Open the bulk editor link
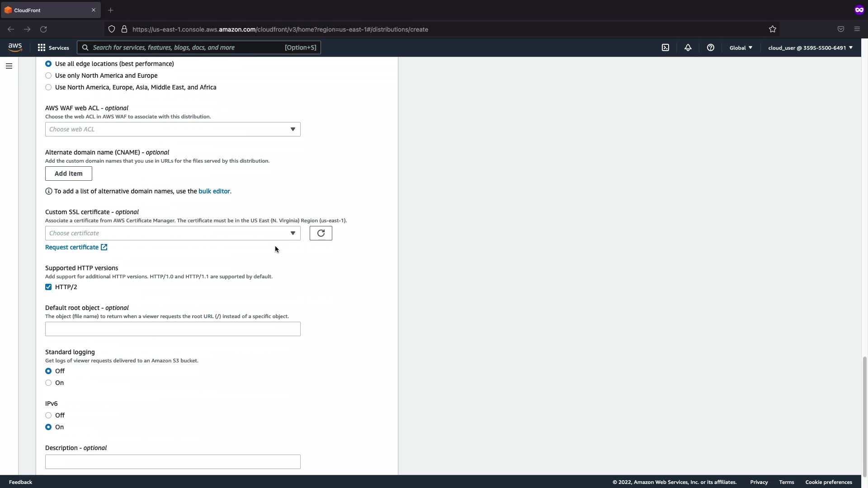The width and height of the screenshot is (868, 488). [214, 191]
